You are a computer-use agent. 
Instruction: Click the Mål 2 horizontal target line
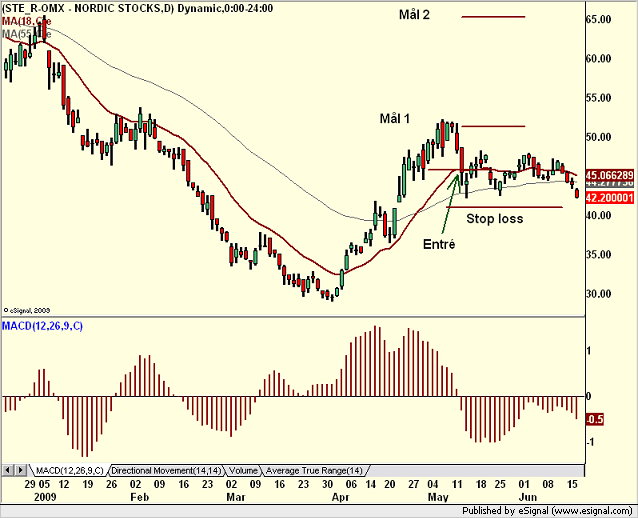coord(493,17)
